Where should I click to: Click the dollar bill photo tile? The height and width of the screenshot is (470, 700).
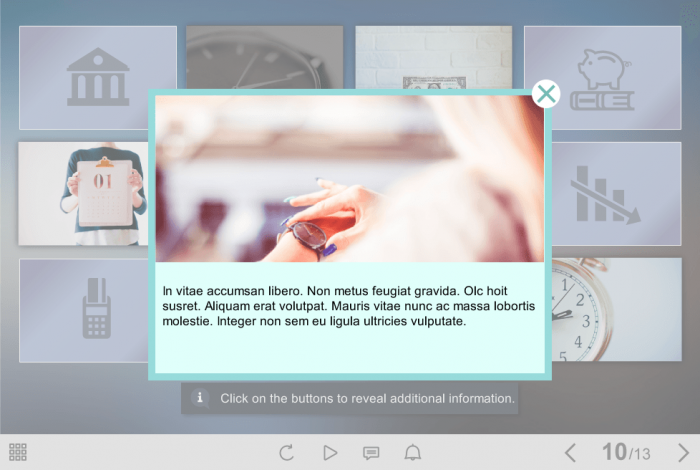click(433, 57)
